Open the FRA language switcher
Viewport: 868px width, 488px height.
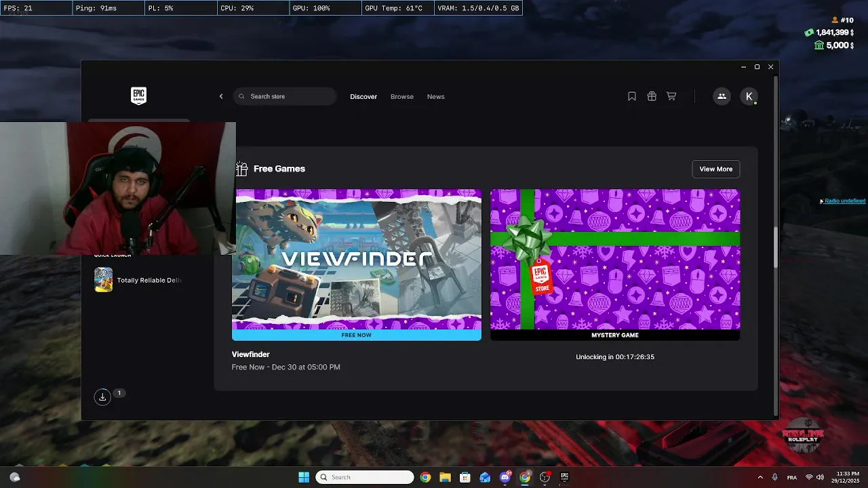792,477
